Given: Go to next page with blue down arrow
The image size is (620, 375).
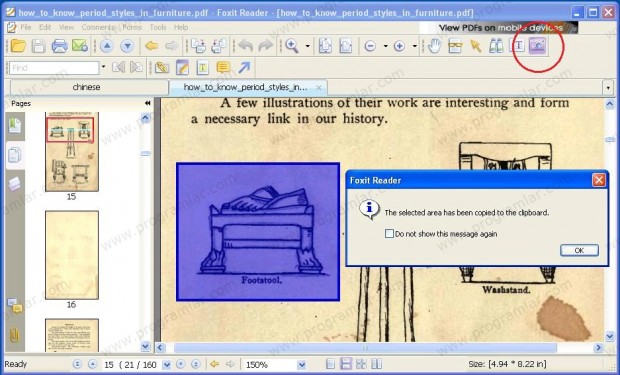Looking at the screenshot, I should click(127, 46).
